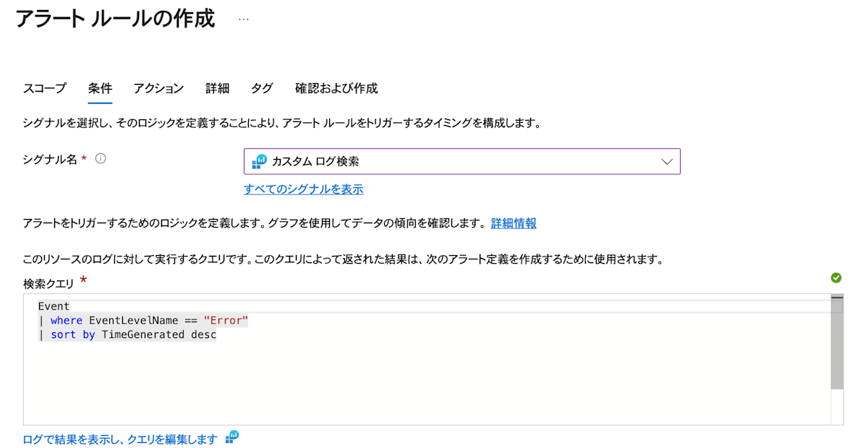The width and height of the screenshot is (868, 448).
Task: Click the EventLevelName field in the query
Action: point(134,321)
